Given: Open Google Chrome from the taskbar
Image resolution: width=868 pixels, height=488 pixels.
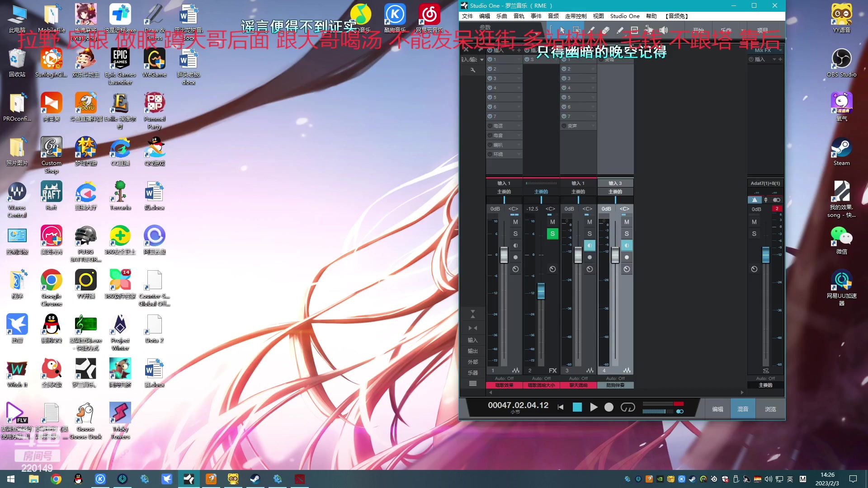Looking at the screenshot, I should pos(56,479).
